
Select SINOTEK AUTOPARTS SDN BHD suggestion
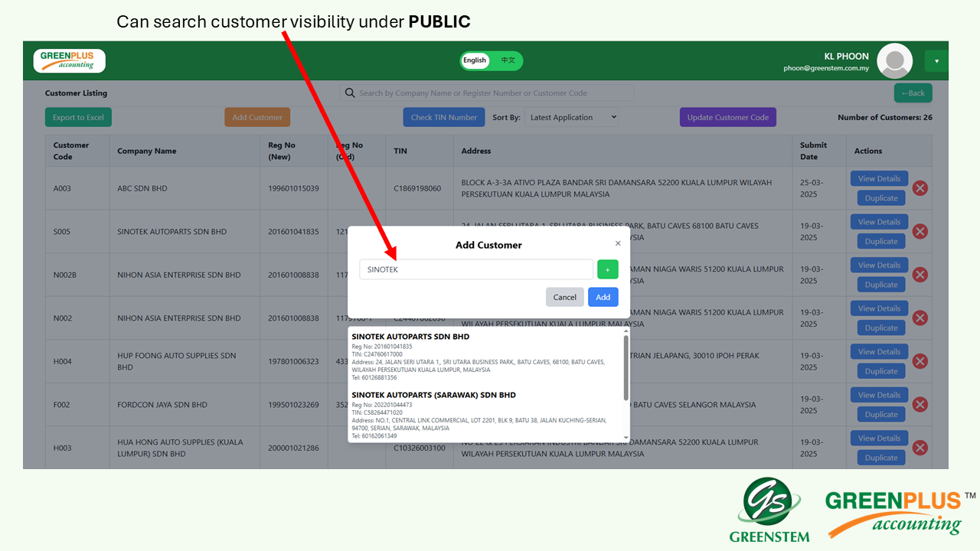tap(486, 356)
